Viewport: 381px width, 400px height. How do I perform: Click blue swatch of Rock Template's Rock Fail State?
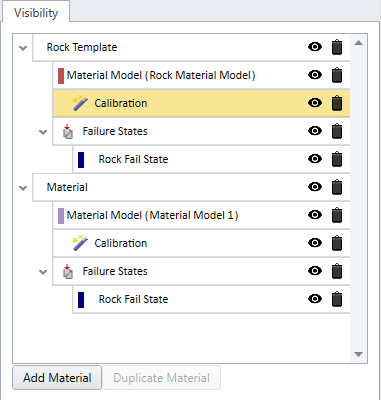coord(81,160)
